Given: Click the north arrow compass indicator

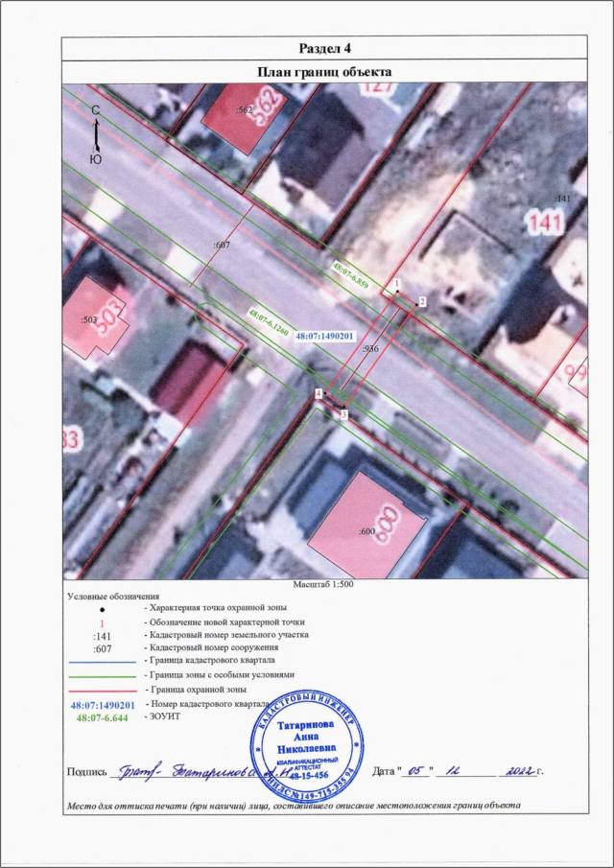Looking at the screenshot, I should pos(96,134).
